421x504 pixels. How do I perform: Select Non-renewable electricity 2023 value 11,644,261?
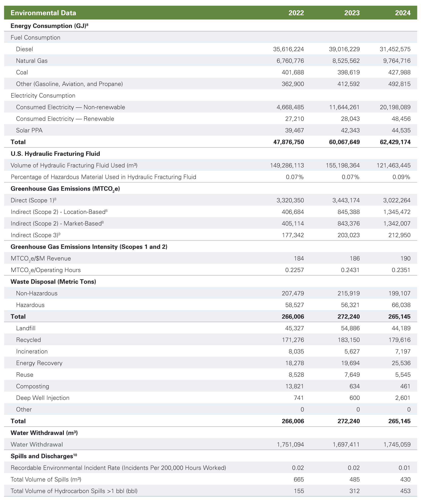(x=344, y=107)
